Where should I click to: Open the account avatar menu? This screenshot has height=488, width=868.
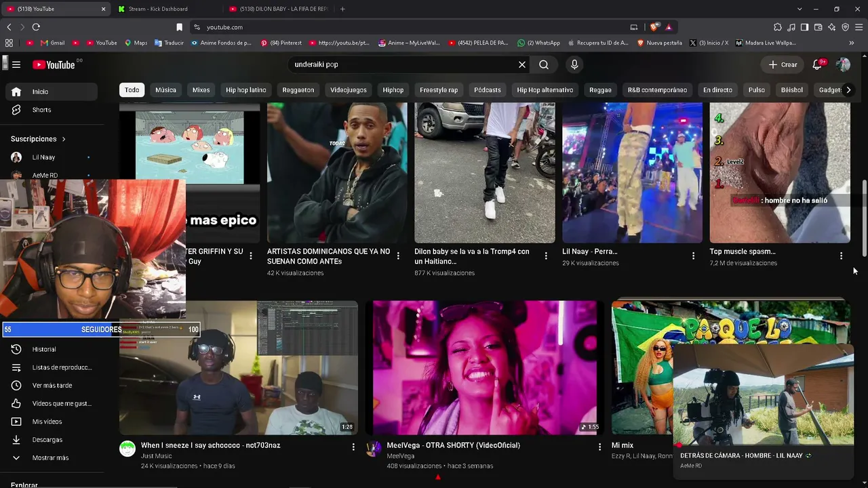(x=843, y=64)
